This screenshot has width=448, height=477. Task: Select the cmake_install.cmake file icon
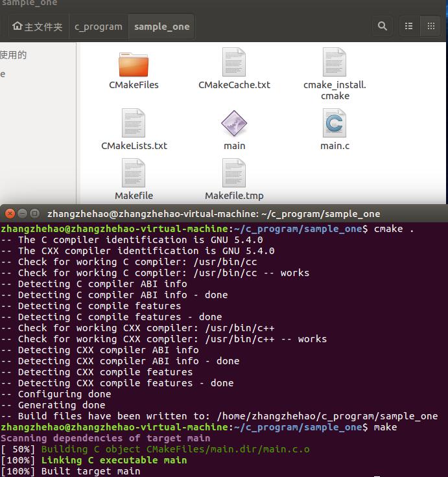click(x=334, y=62)
